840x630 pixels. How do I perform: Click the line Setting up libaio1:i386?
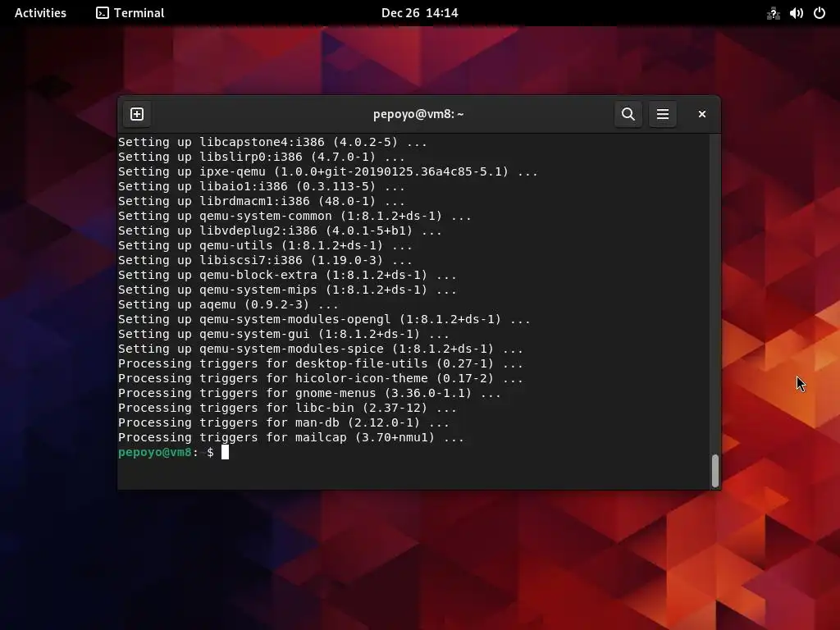pos(262,186)
